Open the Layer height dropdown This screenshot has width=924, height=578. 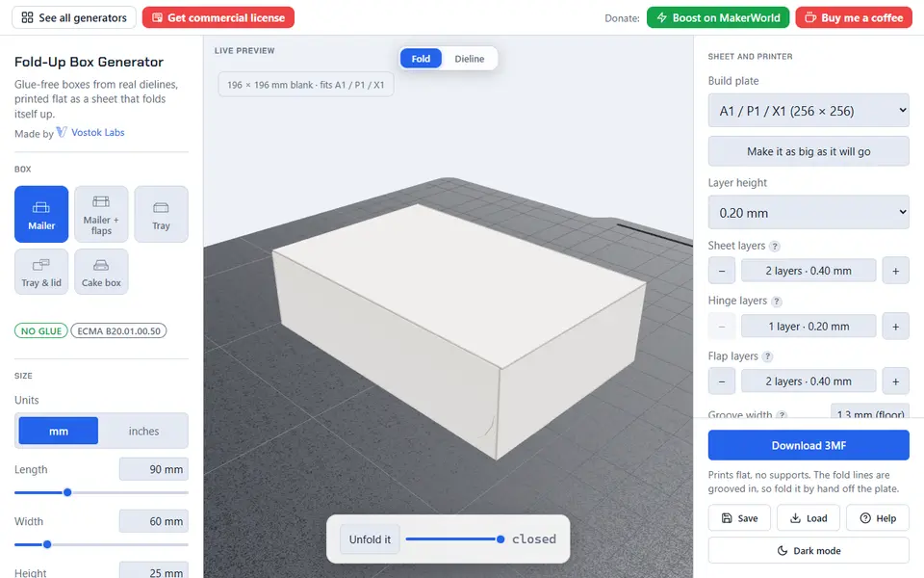(x=808, y=212)
